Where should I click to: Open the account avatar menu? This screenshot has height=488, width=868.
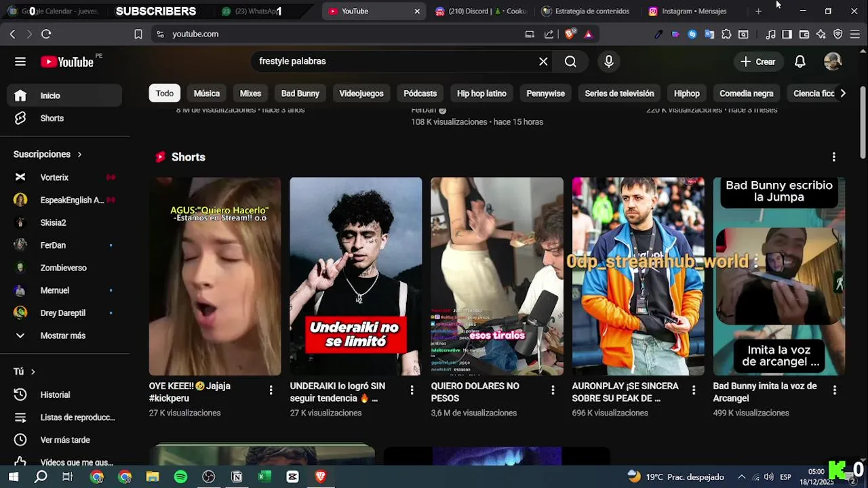coord(833,62)
